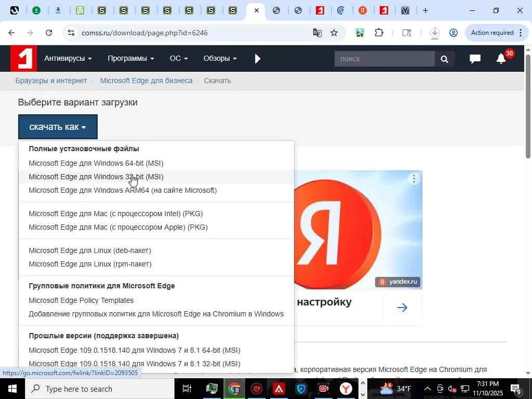
Task: Bookmark this page with star icon
Action: pyautogui.click(x=334, y=33)
